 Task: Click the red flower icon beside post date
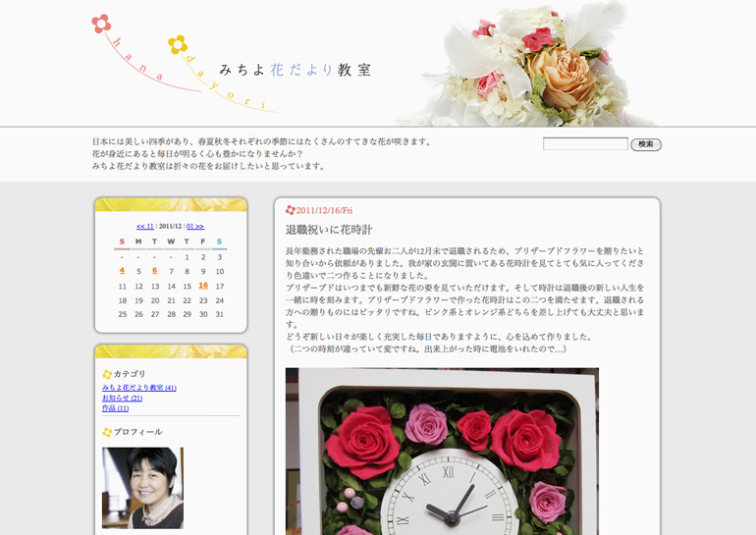(x=290, y=210)
